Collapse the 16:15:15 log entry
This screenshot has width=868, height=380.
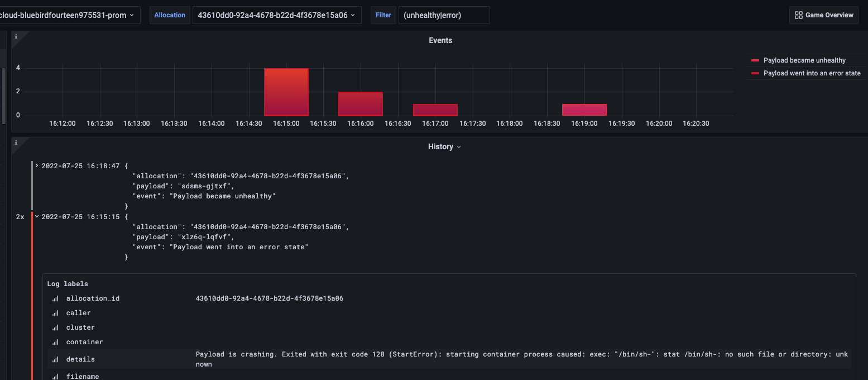tap(37, 217)
